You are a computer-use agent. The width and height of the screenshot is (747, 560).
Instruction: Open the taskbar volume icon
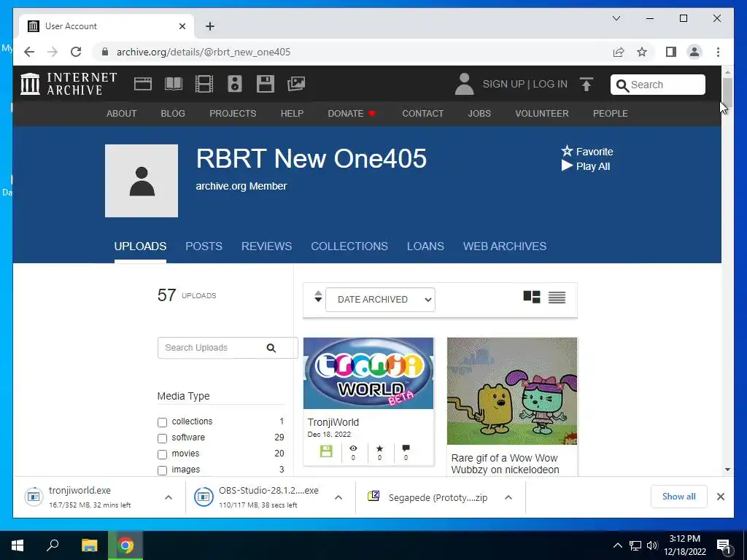click(652, 545)
